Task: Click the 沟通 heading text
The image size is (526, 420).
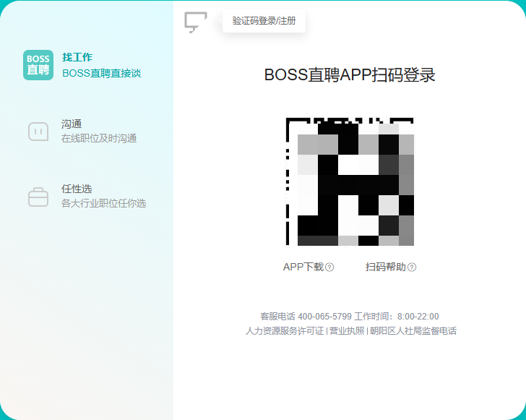Action: point(72,124)
